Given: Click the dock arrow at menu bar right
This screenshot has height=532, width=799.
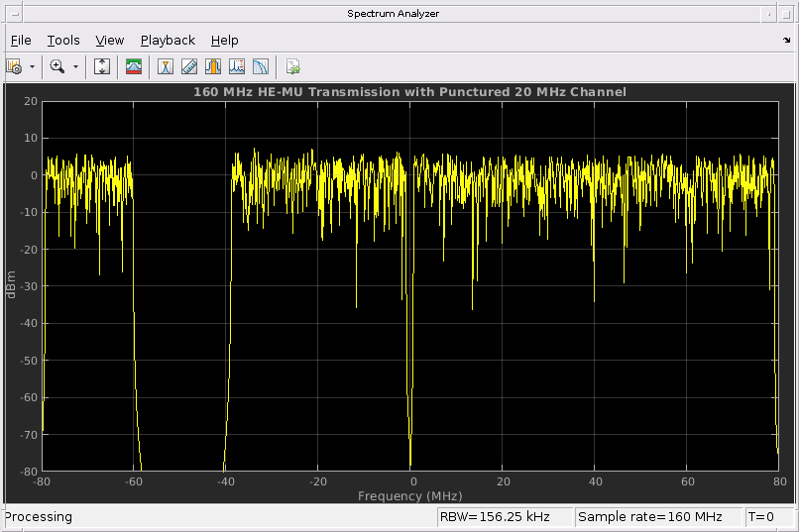Looking at the screenshot, I should coord(787,41).
